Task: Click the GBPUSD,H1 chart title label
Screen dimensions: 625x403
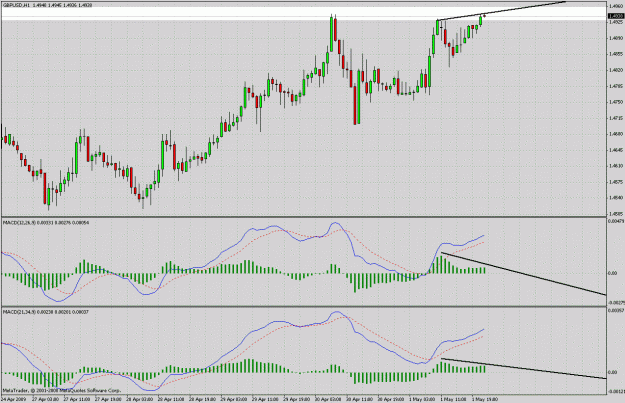Action: 16,6
